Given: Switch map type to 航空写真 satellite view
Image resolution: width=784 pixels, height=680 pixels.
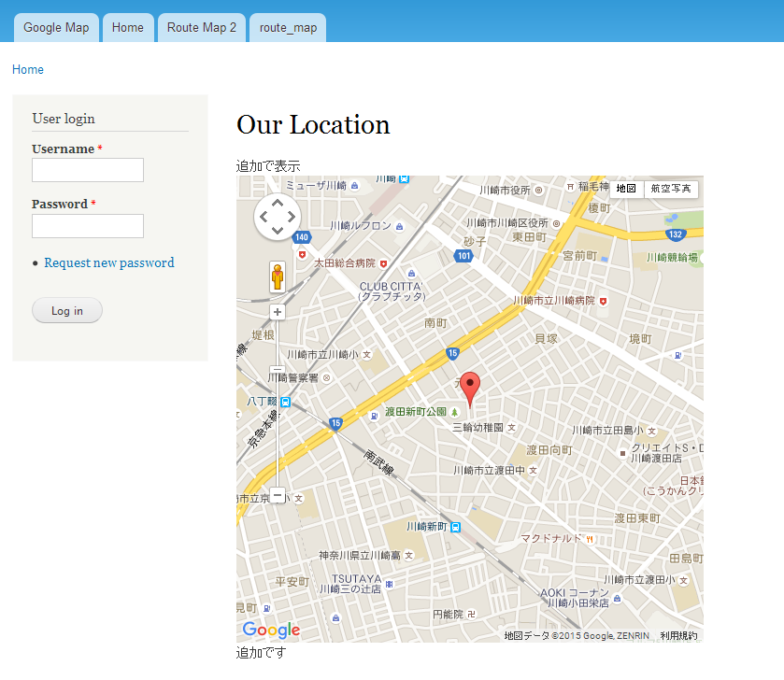Looking at the screenshot, I should [x=671, y=189].
